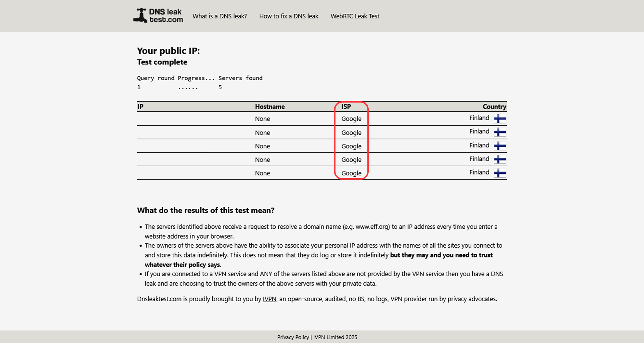This screenshot has width=644, height=343.
Task: Go to WebRTC Leak Test page
Action: (x=355, y=16)
